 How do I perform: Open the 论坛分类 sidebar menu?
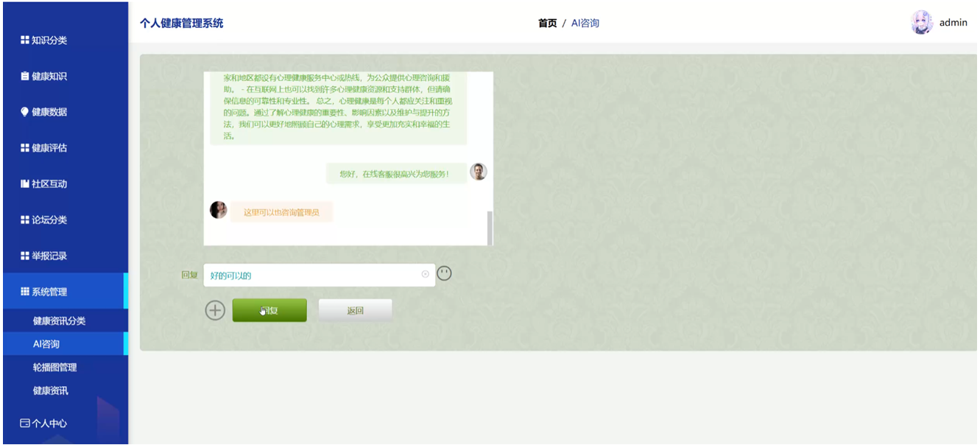click(65, 220)
